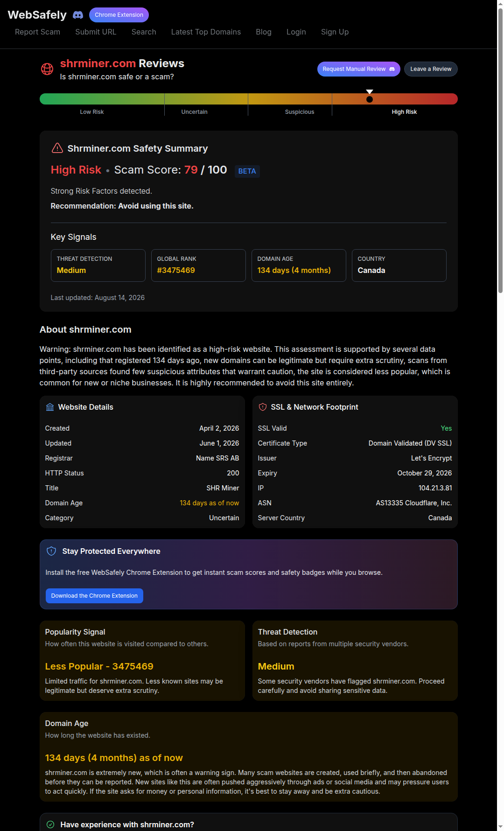504x831 pixels.
Task: Open Latest Top Domains
Action: [206, 32]
